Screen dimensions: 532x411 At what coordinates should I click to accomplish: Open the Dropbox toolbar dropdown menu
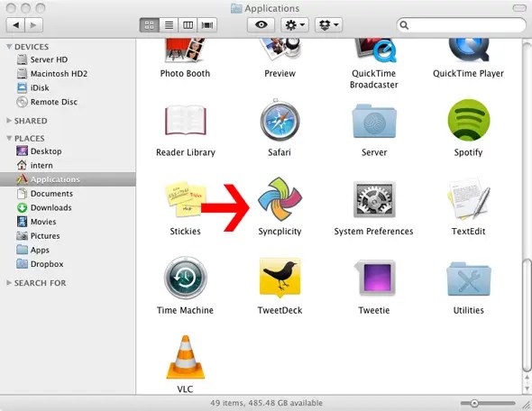coord(328,24)
